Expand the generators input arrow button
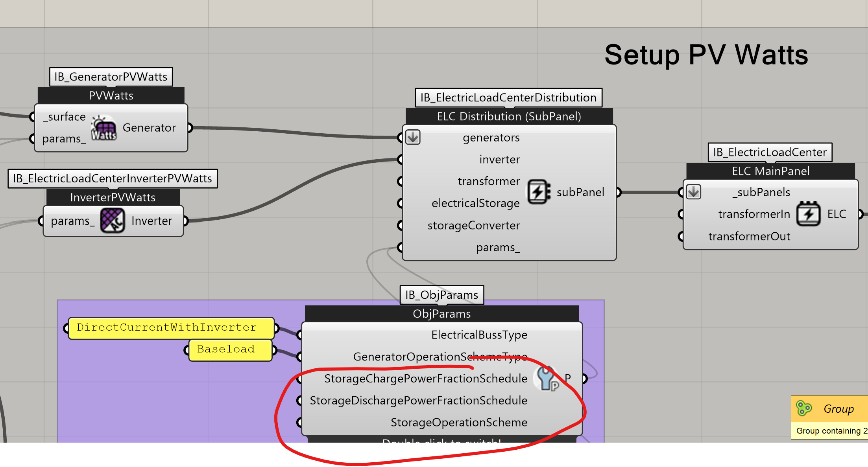Screen dimensions: 868x467 413,137
